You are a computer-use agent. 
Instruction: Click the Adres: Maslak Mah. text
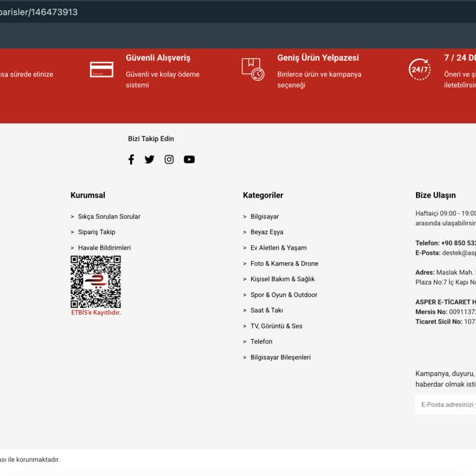tap(446, 272)
